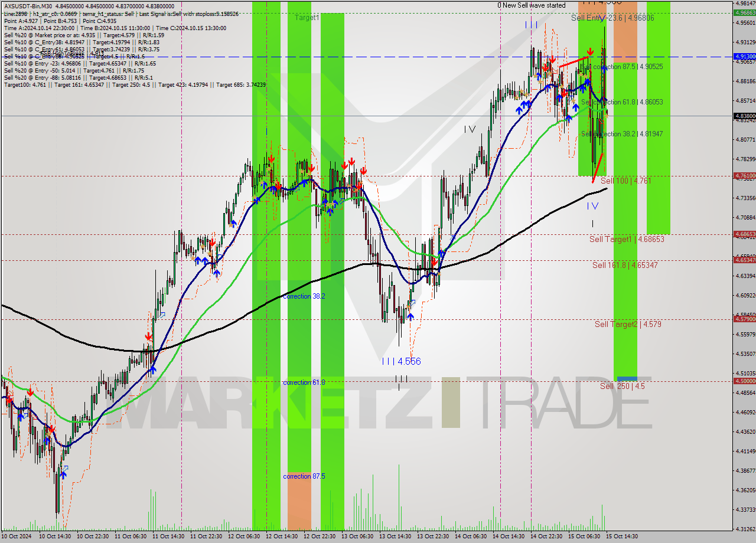Select the 'Sell 100 | 4.761' label
Screen dimensions: 756x543
click(625, 181)
